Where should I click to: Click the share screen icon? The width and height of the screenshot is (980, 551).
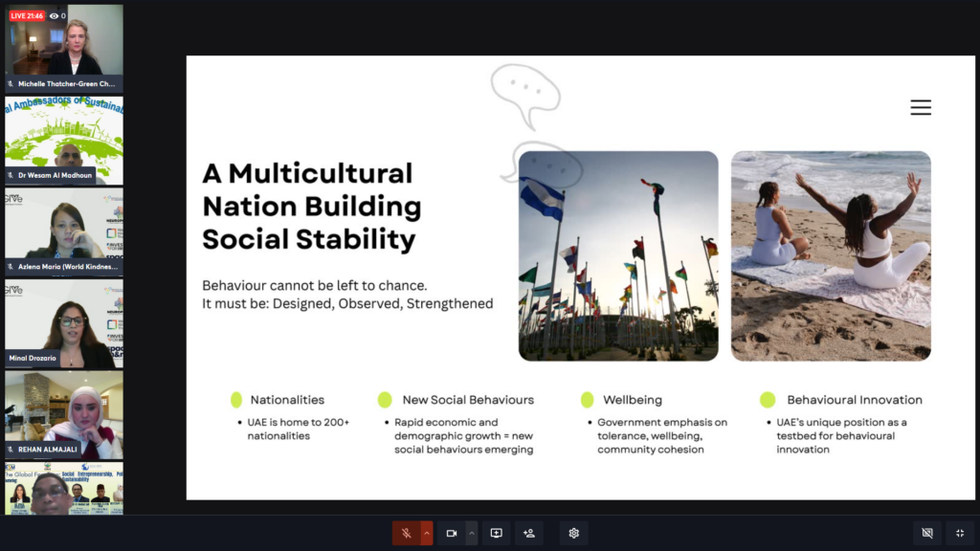(496, 533)
